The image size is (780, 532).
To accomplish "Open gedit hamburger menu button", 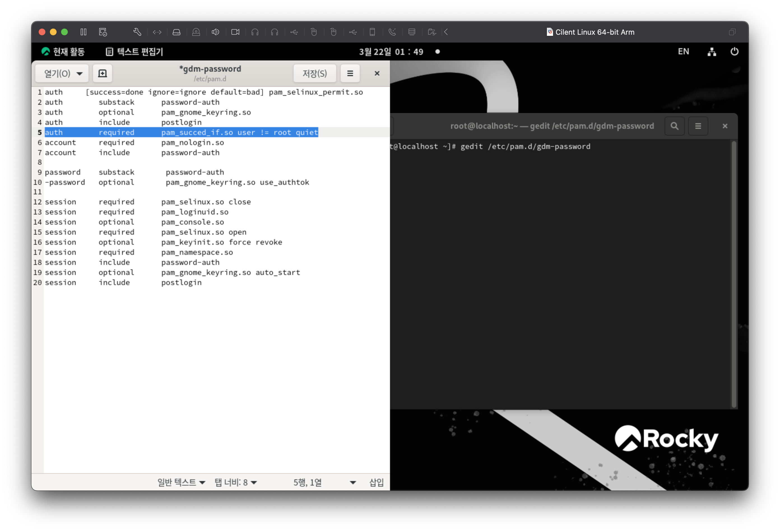I will click(x=350, y=73).
